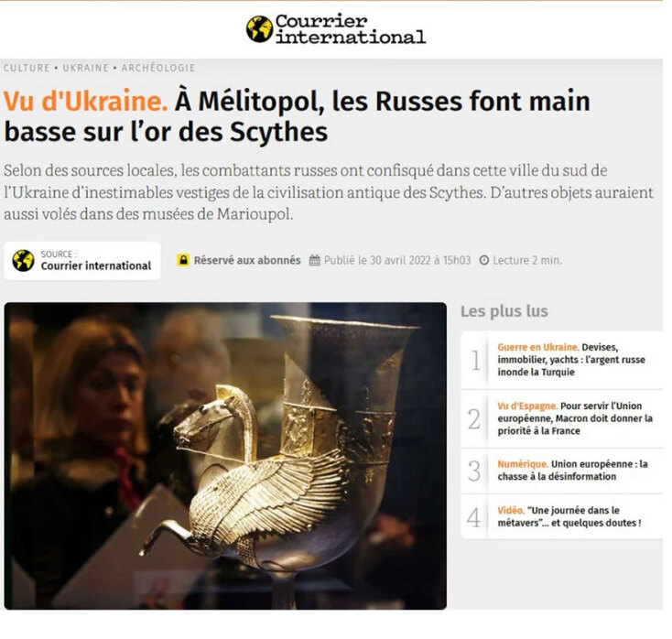Click the orange 'Vu d'Ukraine.' headline label
Viewport: 672px width, 639px height.
tap(86, 102)
